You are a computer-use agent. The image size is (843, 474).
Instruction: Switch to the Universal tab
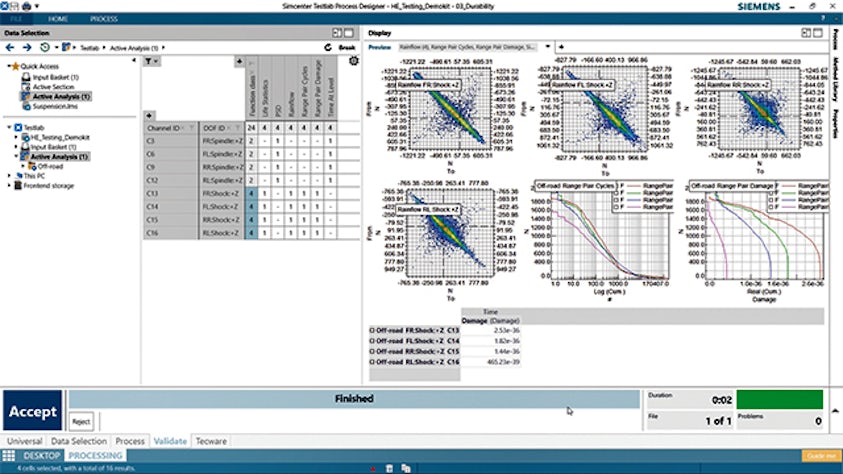tap(25, 441)
